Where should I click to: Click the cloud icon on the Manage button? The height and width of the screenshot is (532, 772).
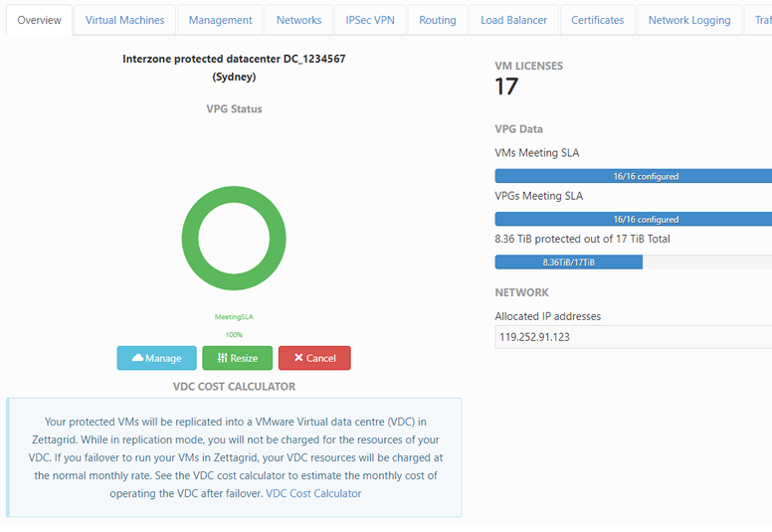pyautogui.click(x=138, y=358)
